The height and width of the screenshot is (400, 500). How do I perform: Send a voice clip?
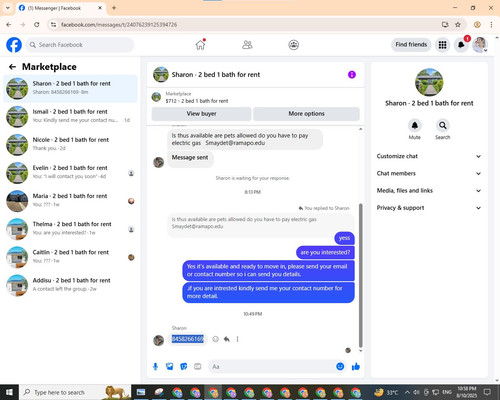pyautogui.click(x=155, y=367)
